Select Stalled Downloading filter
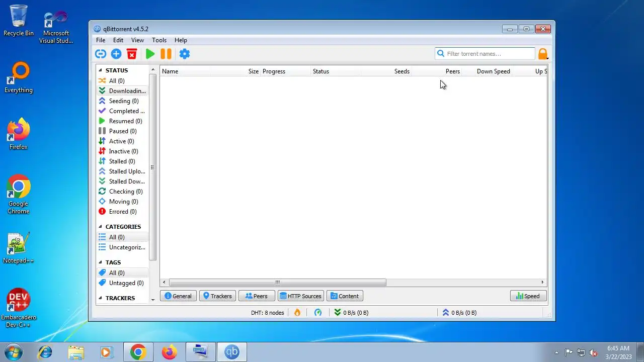Image resolution: width=644 pixels, height=362 pixels. (122, 181)
